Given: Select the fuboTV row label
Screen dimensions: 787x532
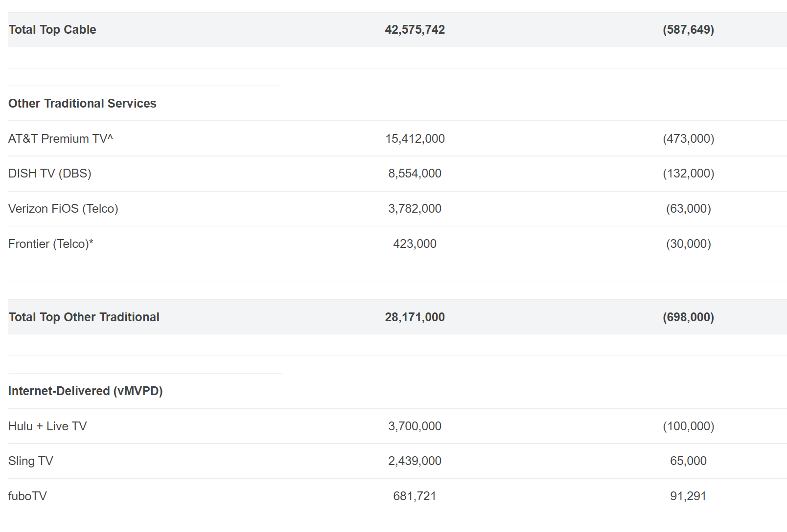Looking at the screenshot, I should 27,496.
